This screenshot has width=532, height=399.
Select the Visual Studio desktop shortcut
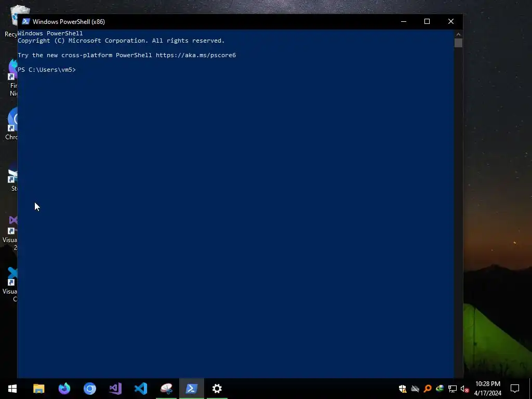[x=11, y=232]
